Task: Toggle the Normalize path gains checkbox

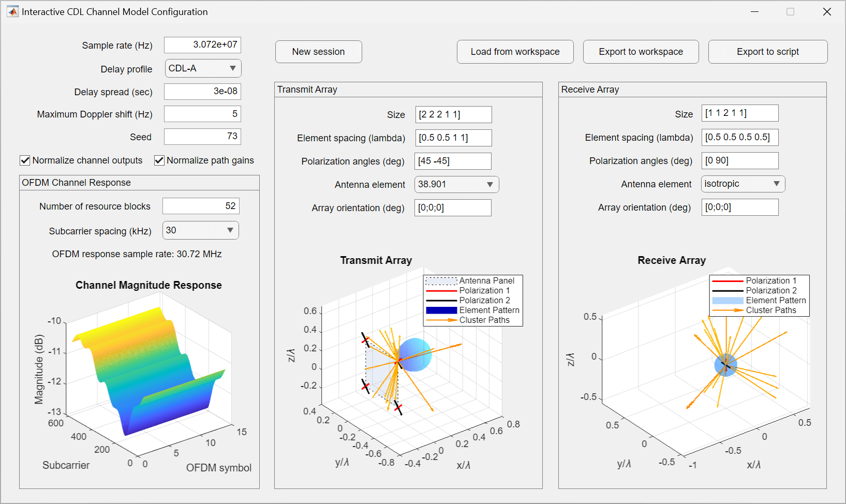Action: pos(159,160)
